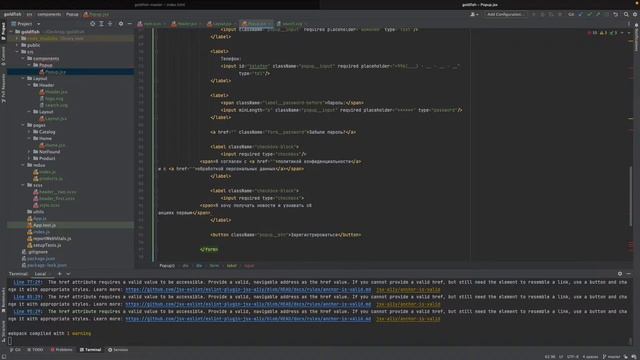Screen dimensions: 640x360
Task: Switch to the search.svg editor tab
Action: pos(290,24)
